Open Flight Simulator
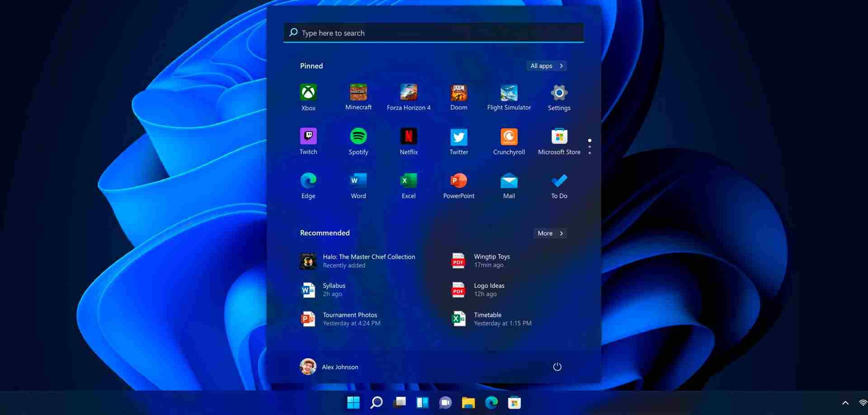868x415 pixels. coord(509,97)
